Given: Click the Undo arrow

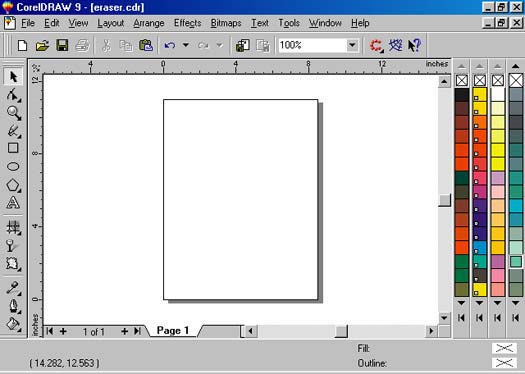Looking at the screenshot, I should pos(170,45).
